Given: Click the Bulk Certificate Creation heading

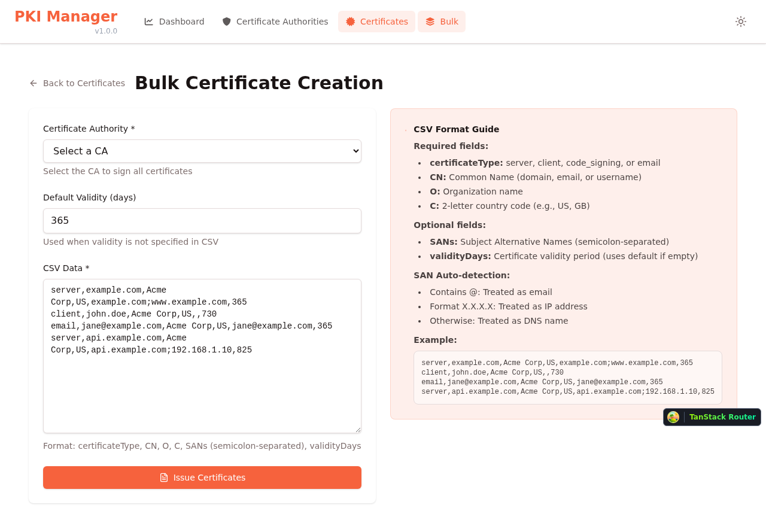Looking at the screenshot, I should 259,83.
